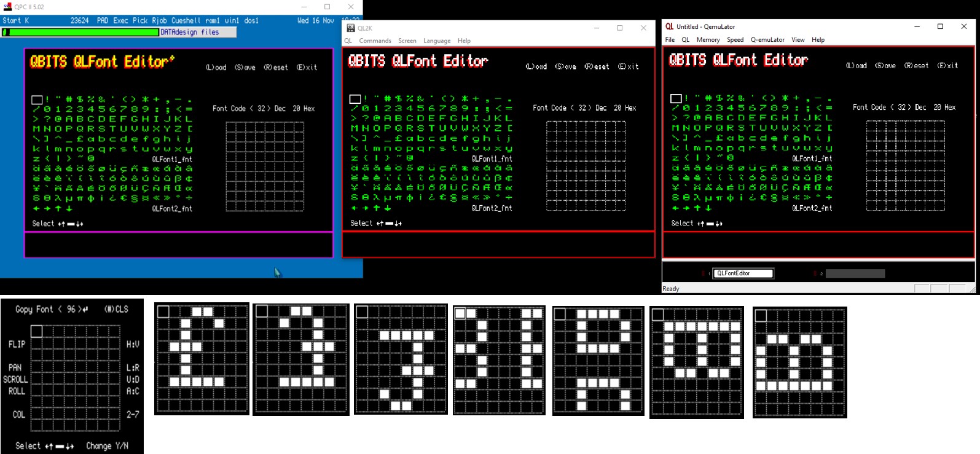Screen dimensions: 980x454
Task: Click Exec on QPC top bar
Action: (121, 21)
